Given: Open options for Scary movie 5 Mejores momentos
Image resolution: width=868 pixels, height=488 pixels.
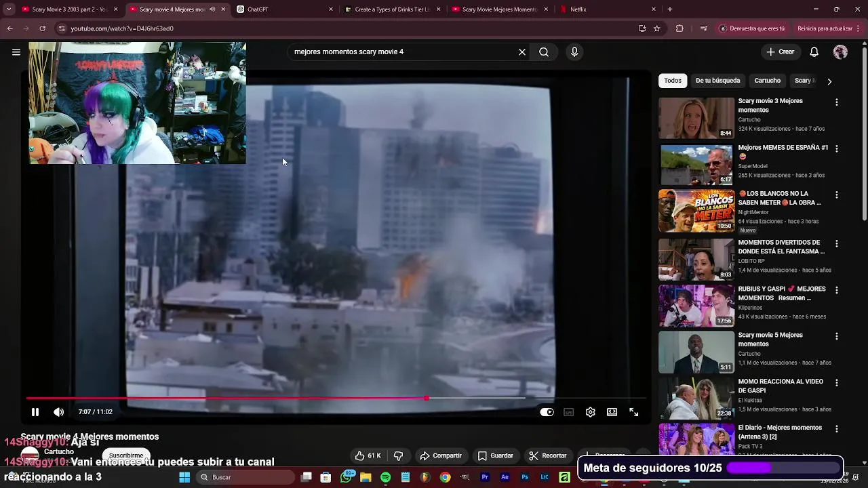Looking at the screenshot, I should tap(836, 336).
